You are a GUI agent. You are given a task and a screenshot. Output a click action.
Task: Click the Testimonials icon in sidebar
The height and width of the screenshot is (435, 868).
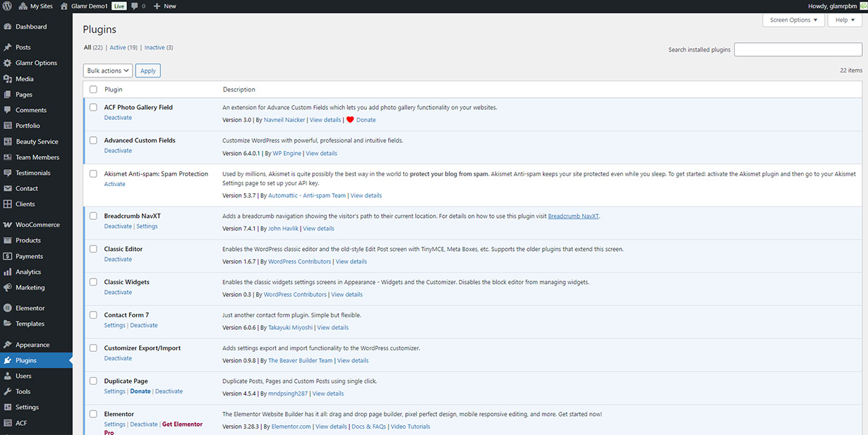click(7, 173)
